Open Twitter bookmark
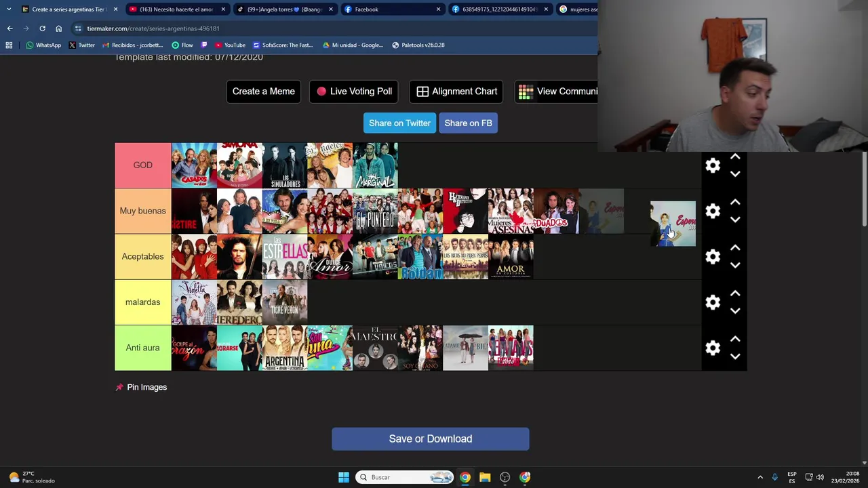The width and height of the screenshot is (868, 488). point(81,45)
